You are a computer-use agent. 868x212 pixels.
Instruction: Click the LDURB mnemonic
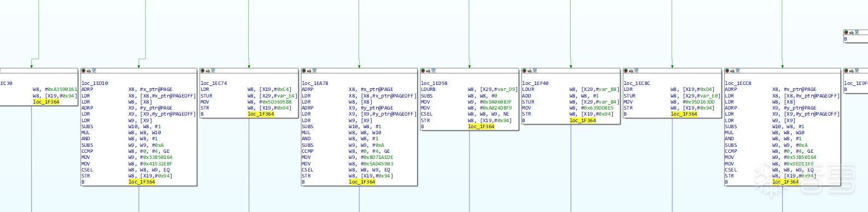[428, 89]
